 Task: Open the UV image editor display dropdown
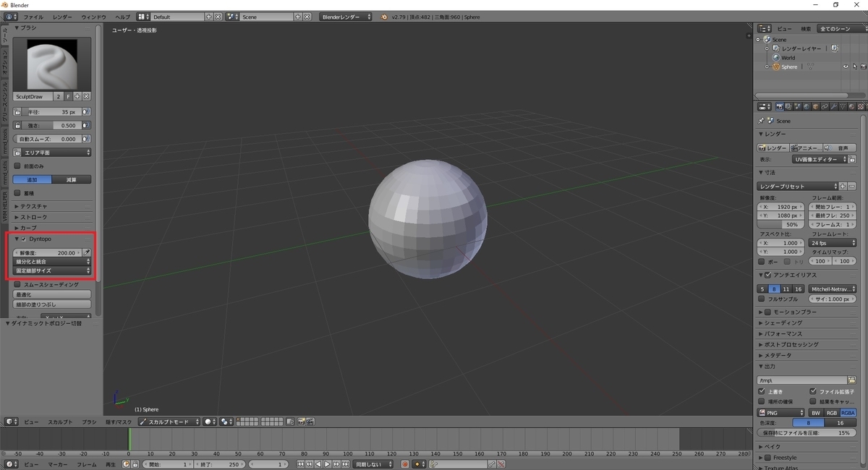(x=818, y=159)
